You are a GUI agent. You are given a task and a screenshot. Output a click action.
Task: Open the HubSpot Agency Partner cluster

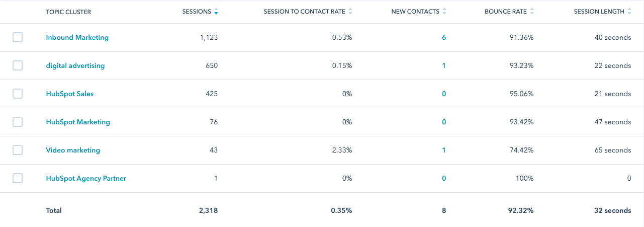point(86,178)
